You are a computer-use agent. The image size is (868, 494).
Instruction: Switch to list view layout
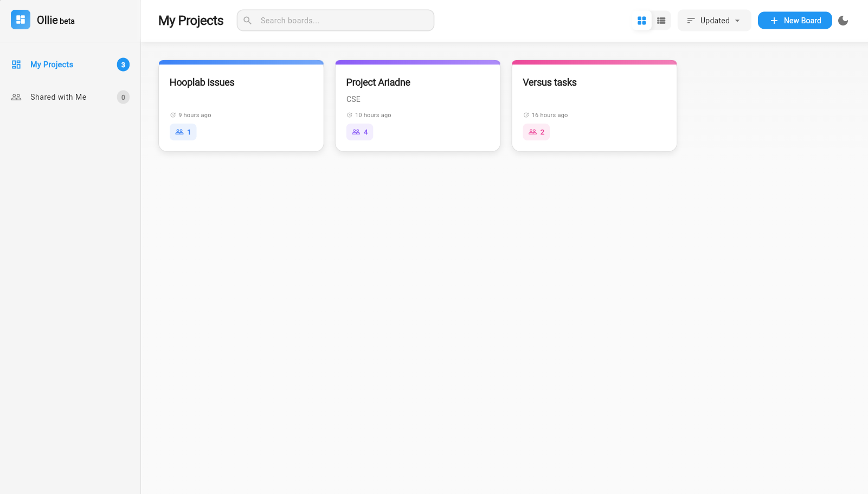(x=661, y=20)
